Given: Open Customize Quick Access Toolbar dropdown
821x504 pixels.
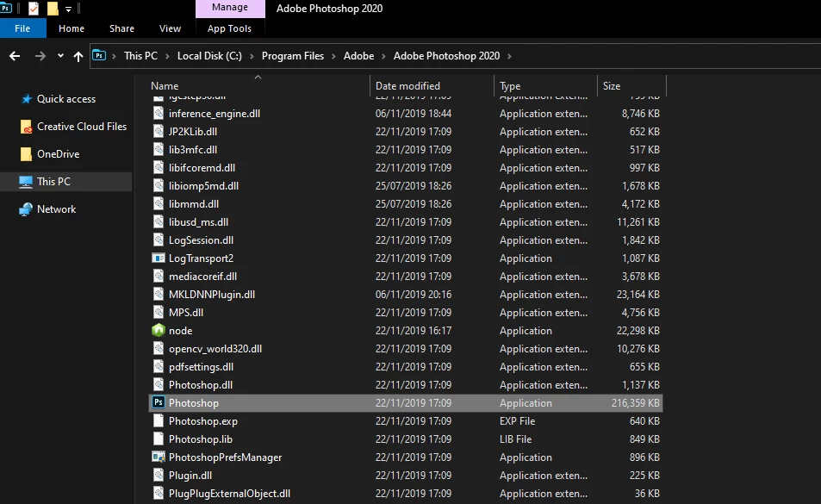Looking at the screenshot, I should 68,9.
